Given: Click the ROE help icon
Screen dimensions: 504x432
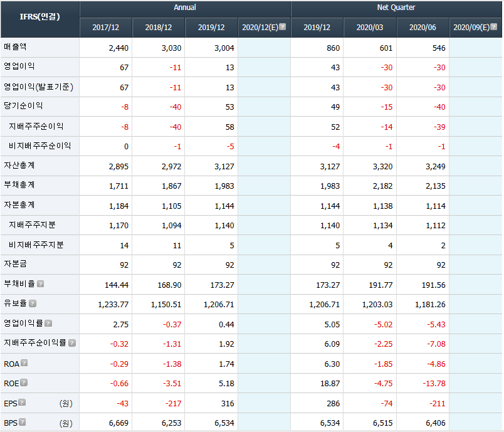Looking at the screenshot, I should click(24, 382).
